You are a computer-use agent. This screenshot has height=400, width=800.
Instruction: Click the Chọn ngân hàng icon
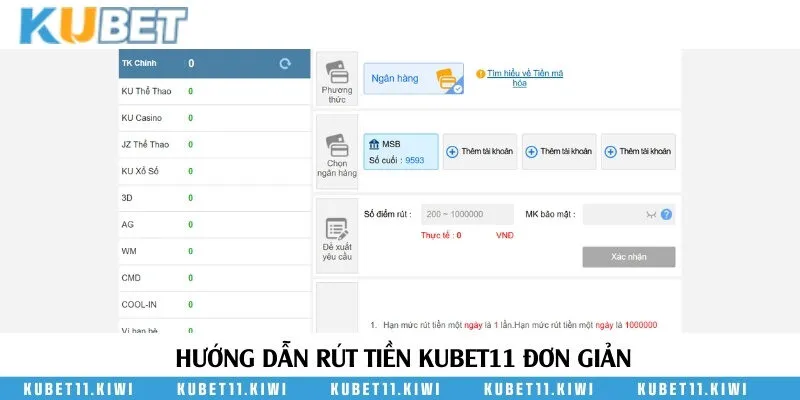tap(337, 145)
